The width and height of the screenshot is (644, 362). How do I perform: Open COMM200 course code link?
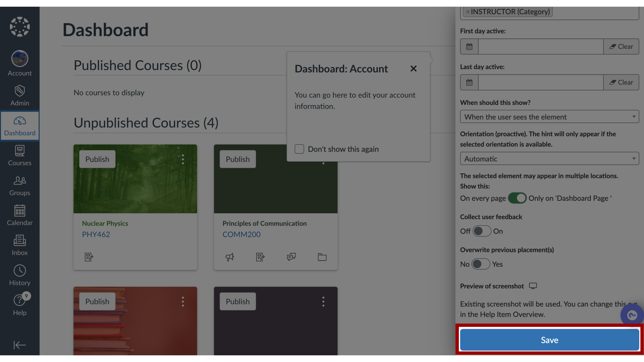[241, 234]
